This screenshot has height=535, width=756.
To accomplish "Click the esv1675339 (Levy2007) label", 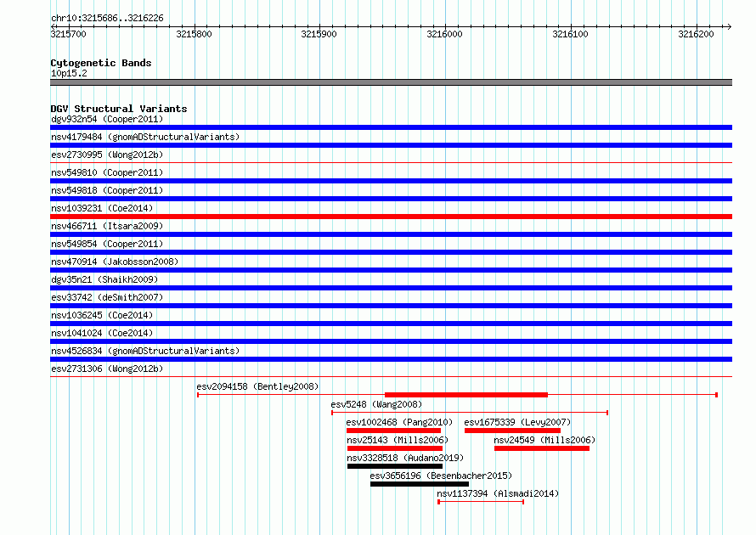I will 517,422.
